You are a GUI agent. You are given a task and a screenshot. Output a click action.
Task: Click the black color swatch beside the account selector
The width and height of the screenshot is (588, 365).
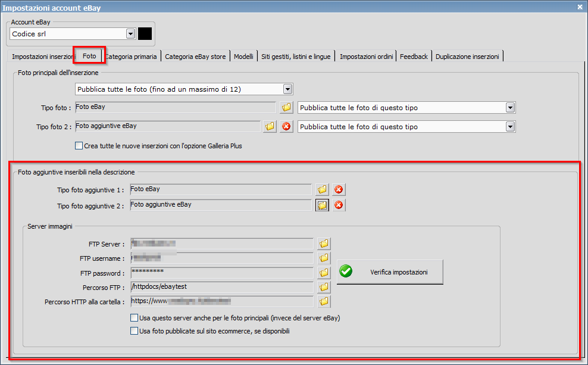(144, 33)
